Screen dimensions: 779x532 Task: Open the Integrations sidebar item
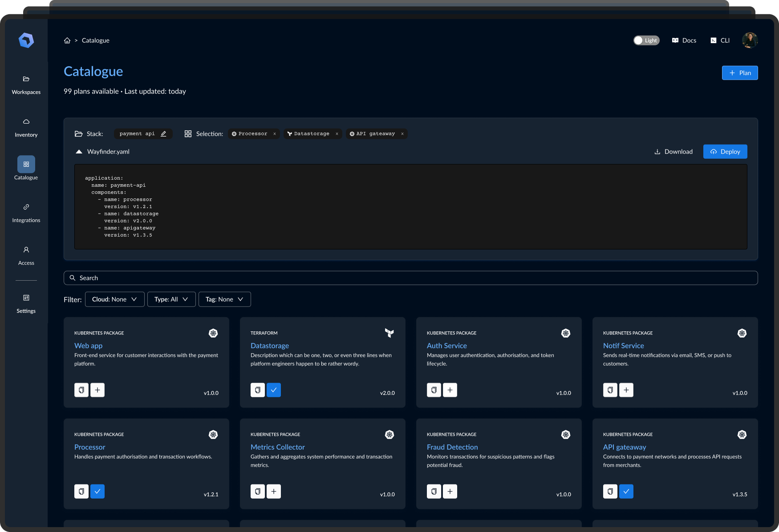[26, 213]
